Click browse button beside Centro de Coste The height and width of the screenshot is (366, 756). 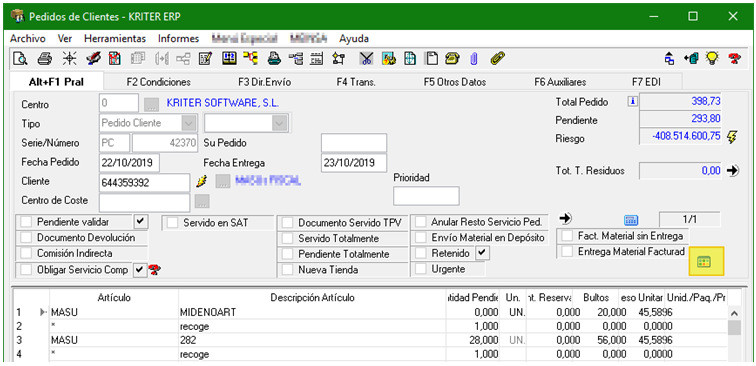coord(202,201)
